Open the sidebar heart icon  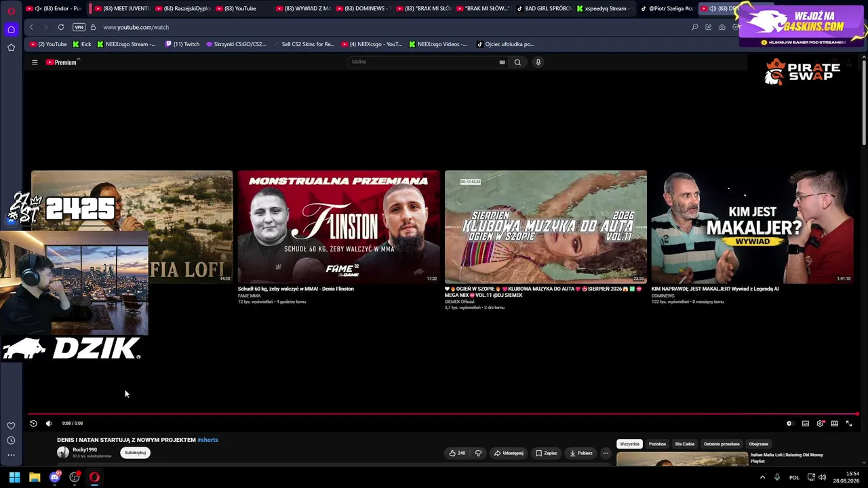point(11,426)
